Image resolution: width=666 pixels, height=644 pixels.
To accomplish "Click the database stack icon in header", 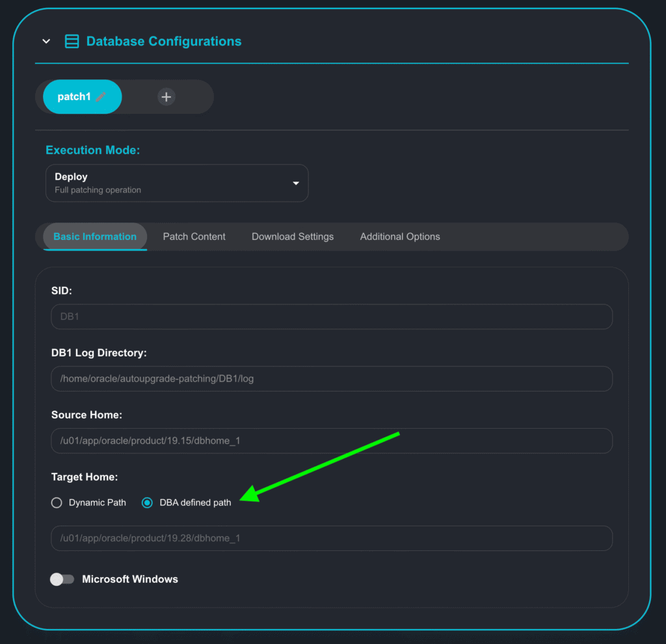I will pyautogui.click(x=72, y=42).
